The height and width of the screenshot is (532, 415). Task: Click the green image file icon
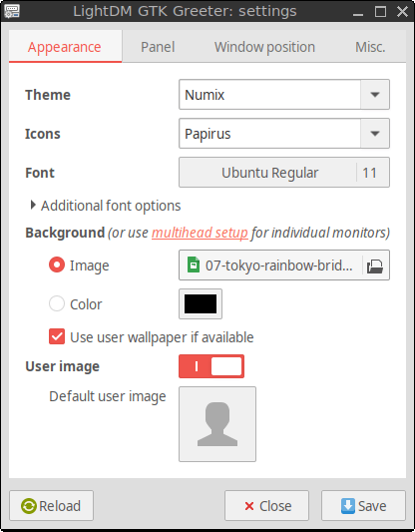click(194, 265)
